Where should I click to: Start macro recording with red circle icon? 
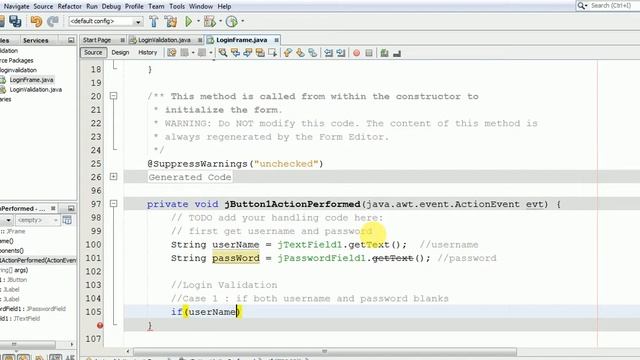[356, 53]
